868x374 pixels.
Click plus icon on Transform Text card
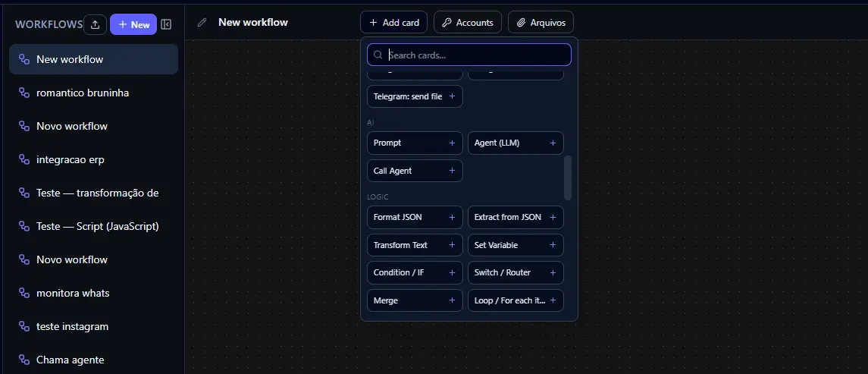pyautogui.click(x=452, y=245)
